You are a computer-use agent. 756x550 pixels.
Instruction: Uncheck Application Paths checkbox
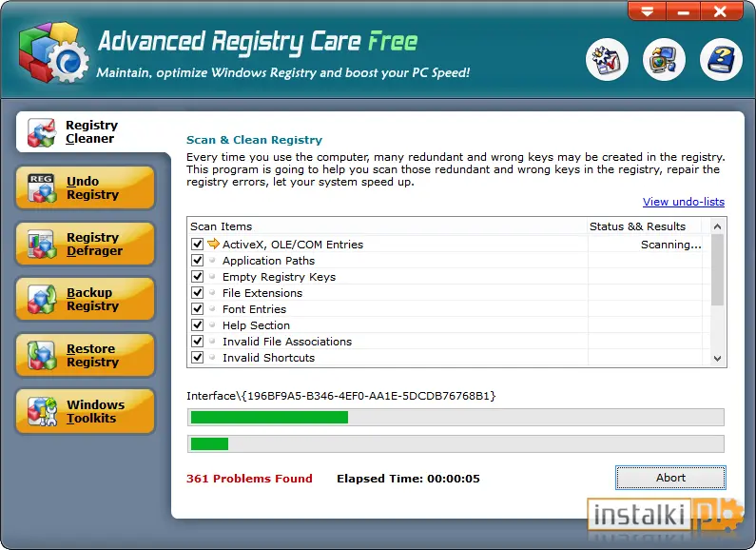pos(197,261)
